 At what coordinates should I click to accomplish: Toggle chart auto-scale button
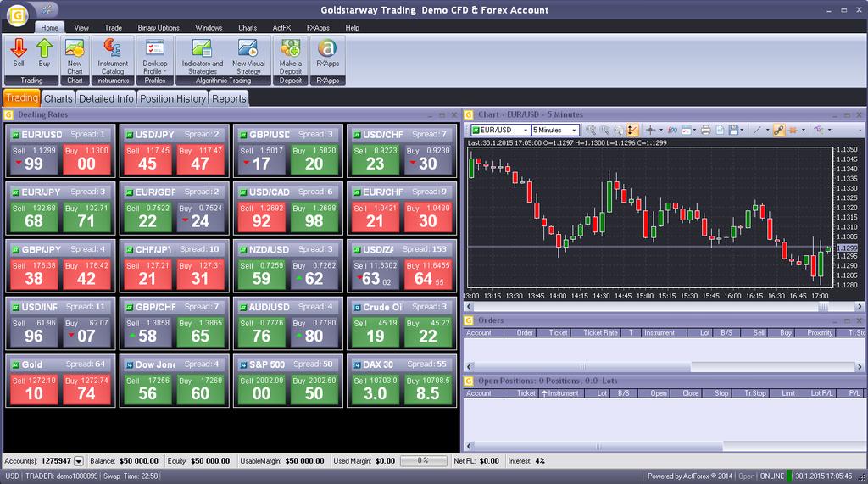(632, 131)
